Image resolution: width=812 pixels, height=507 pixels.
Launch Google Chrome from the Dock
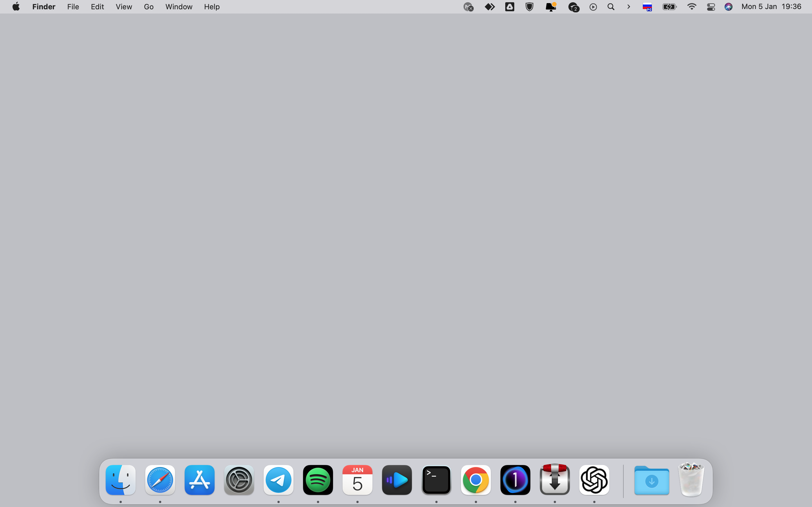tap(475, 480)
